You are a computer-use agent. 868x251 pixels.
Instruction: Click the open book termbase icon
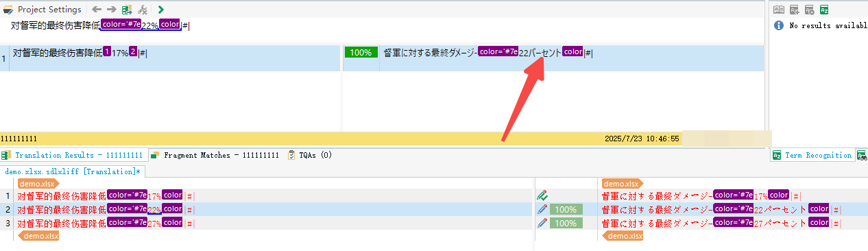[779, 10]
